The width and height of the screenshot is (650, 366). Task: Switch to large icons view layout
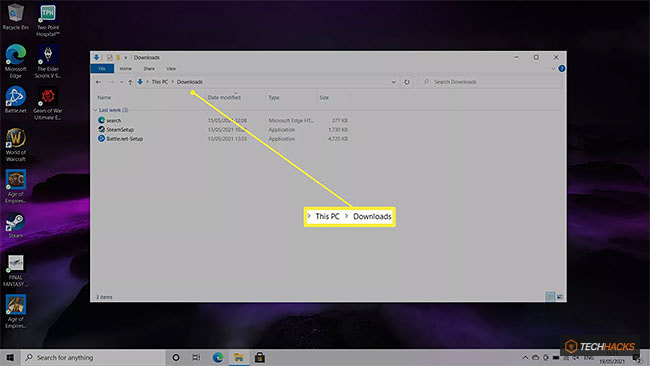click(x=560, y=297)
